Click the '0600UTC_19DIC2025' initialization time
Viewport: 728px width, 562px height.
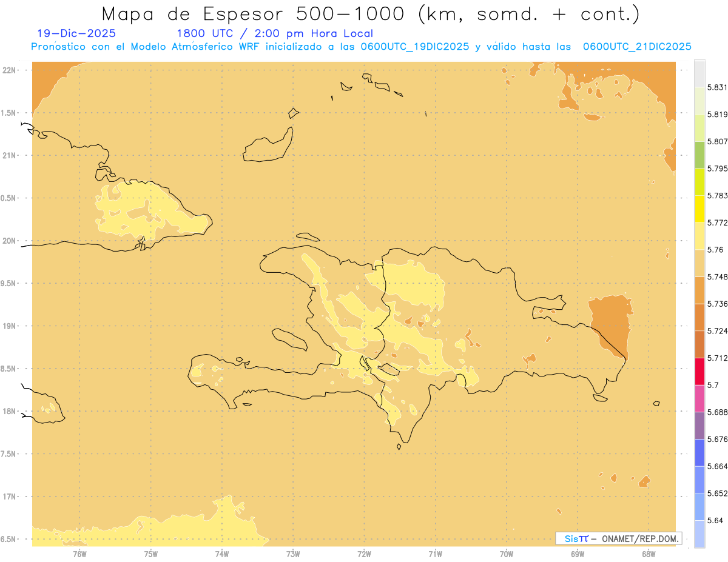(415, 47)
